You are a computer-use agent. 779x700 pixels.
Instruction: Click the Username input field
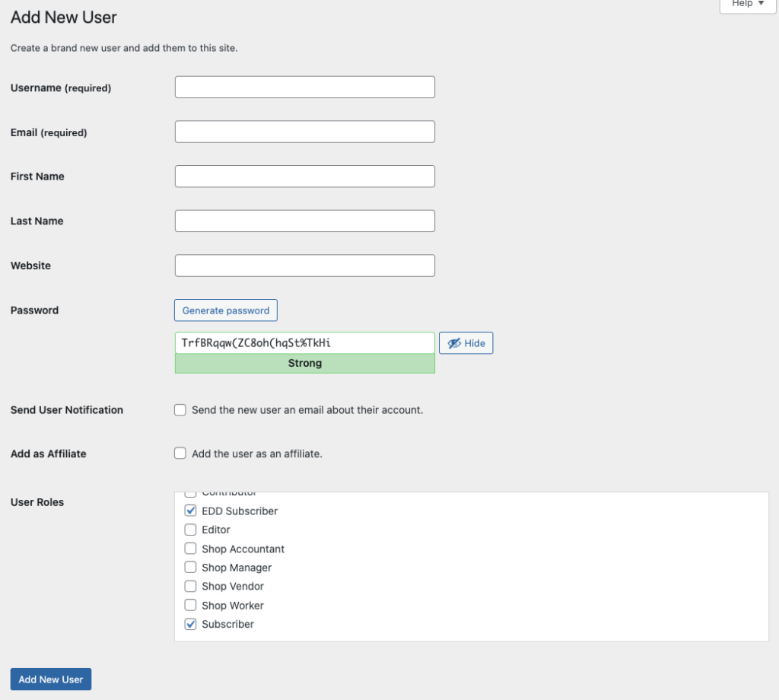click(x=304, y=87)
